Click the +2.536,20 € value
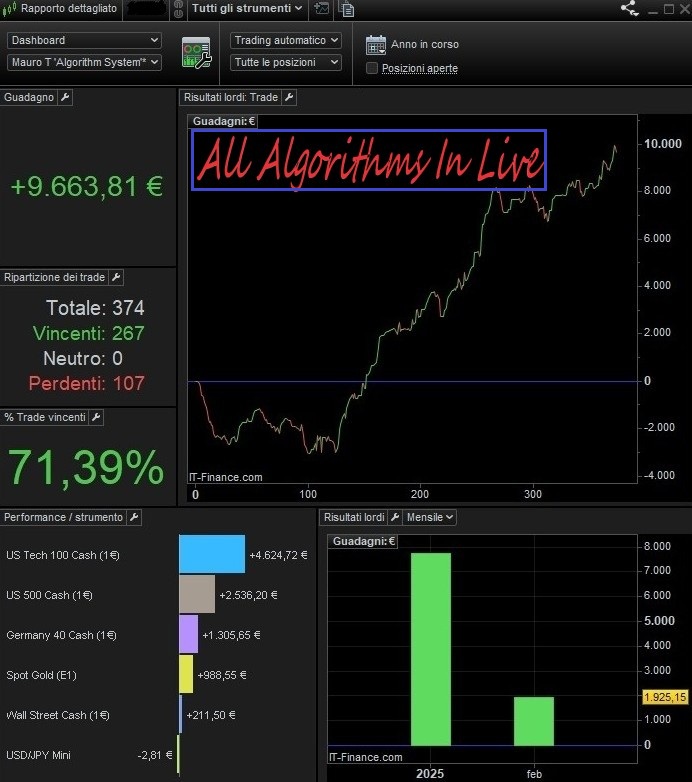This screenshot has height=782, width=692. (x=248, y=595)
